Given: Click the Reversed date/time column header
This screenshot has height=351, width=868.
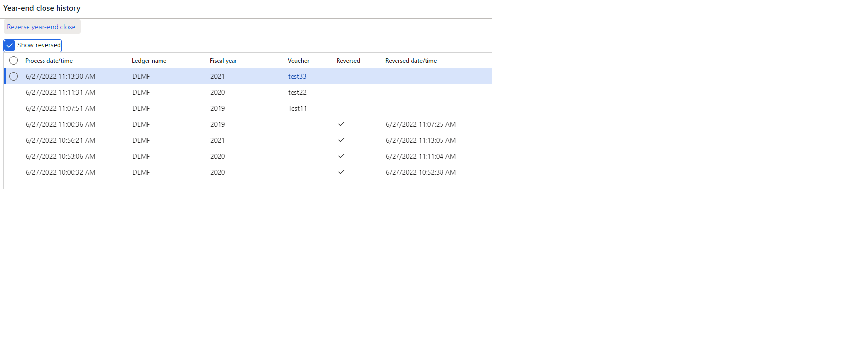Looking at the screenshot, I should pos(411,61).
